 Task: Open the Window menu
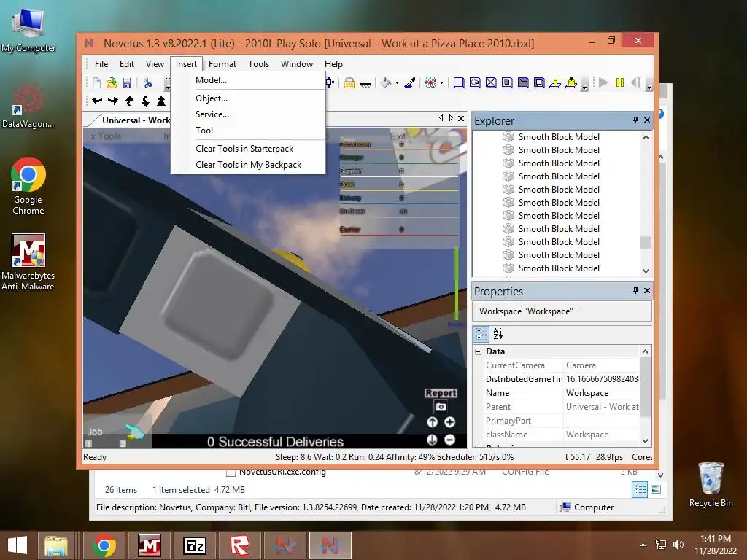click(x=297, y=64)
